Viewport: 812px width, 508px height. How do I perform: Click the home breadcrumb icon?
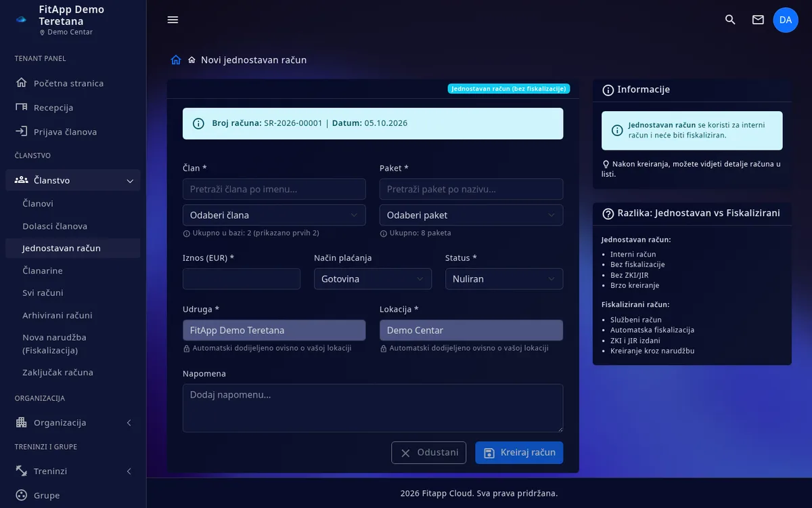[176, 60]
